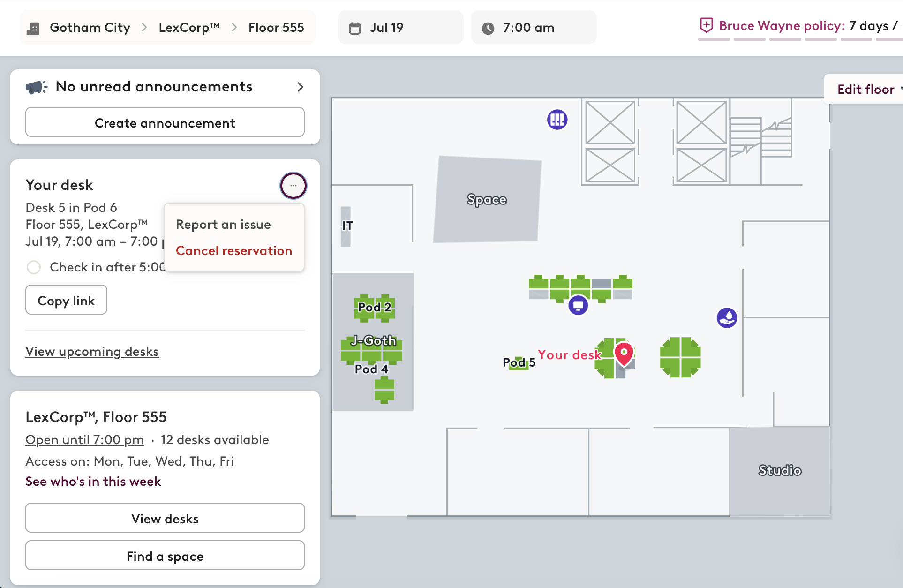Click the '12 desks available' text
The image size is (903, 588).
(x=215, y=440)
